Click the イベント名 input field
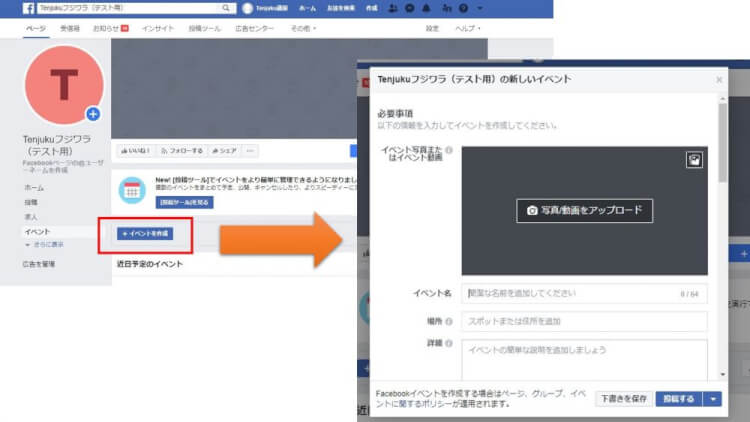The image size is (750, 422). tap(584, 293)
